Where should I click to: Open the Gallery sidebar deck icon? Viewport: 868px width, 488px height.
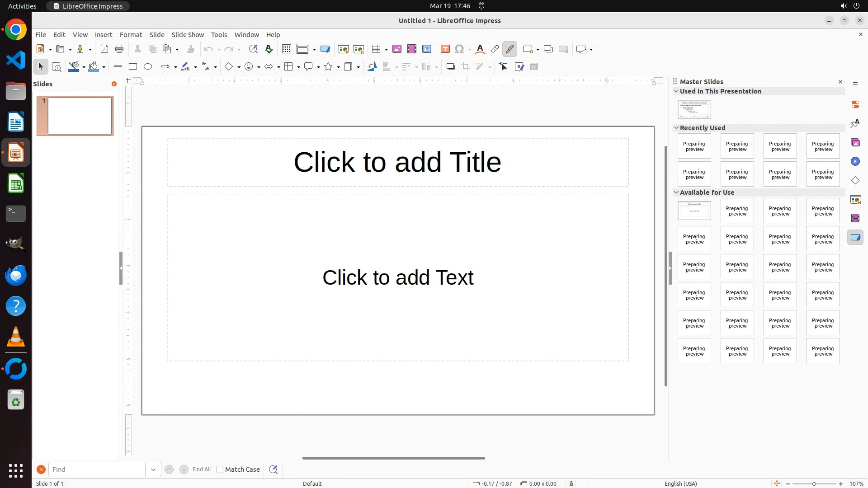[x=855, y=143]
